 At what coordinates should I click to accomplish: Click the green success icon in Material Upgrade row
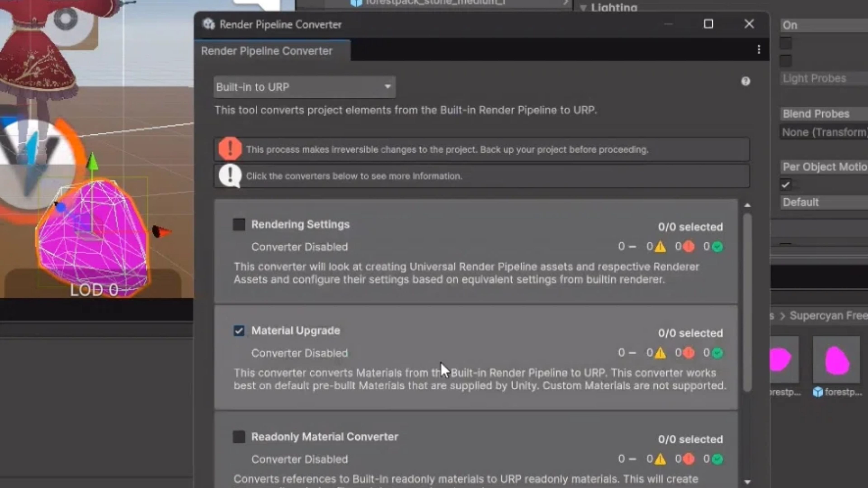pyautogui.click(x=717, y=353)
